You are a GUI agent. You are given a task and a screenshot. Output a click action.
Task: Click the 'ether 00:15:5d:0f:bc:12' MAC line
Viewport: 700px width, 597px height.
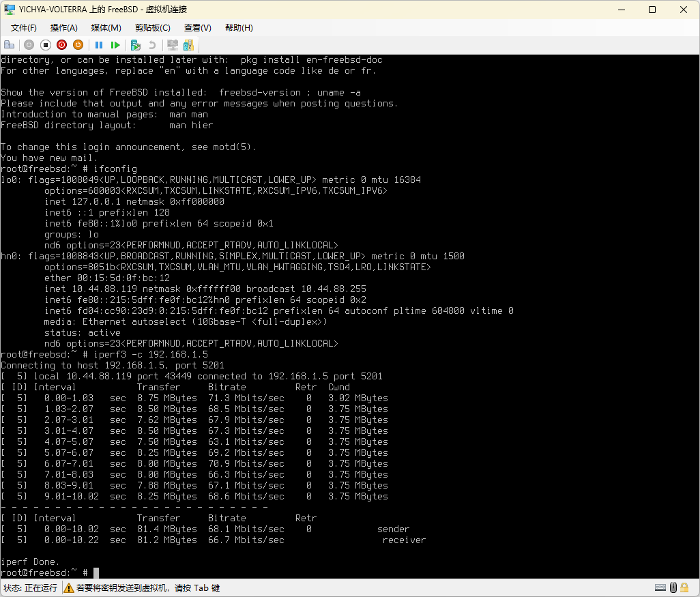107,278
